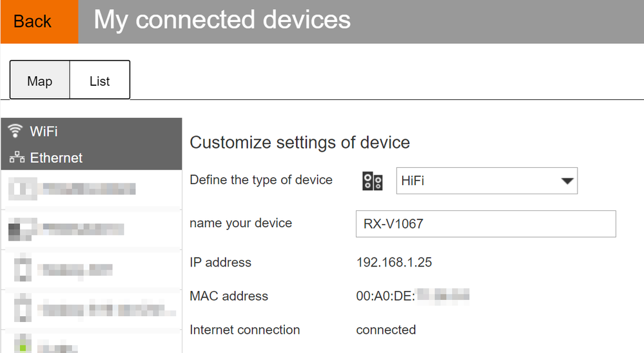Click the RX-V1067 device name field

coord(485,224)
